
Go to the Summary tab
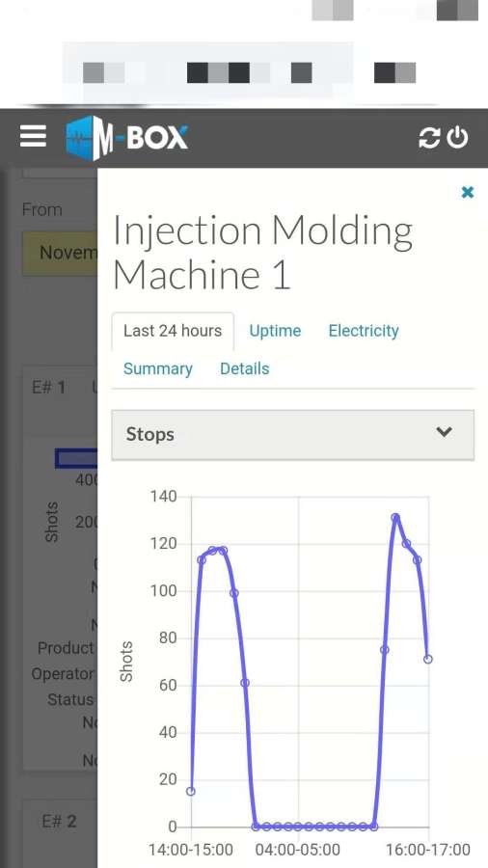[158, 368]
